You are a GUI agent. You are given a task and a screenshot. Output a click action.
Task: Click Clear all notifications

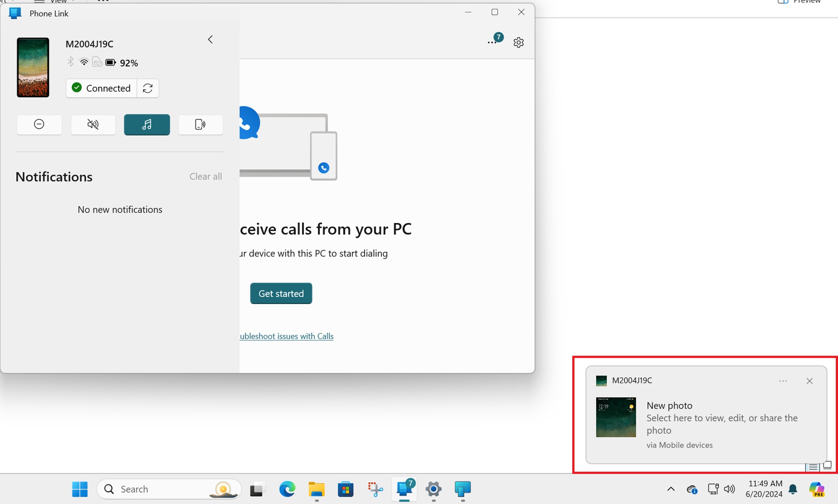pos(206,176)
